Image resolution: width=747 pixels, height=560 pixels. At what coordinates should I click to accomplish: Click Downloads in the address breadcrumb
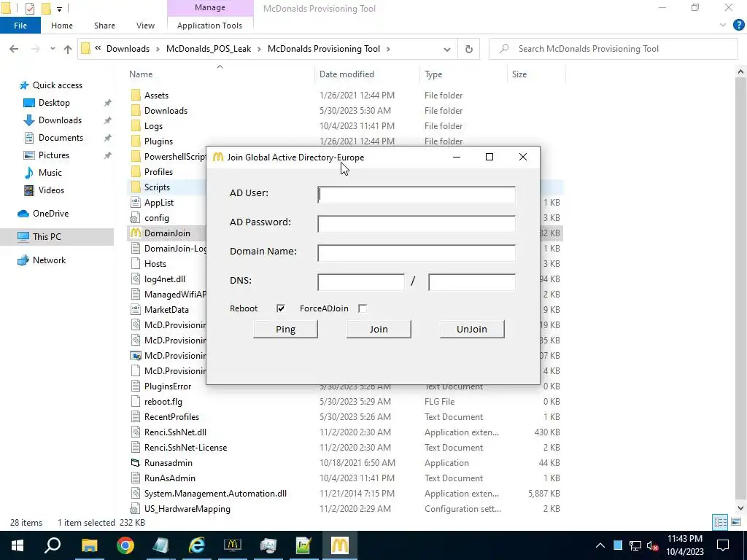[x=128, y=49]
